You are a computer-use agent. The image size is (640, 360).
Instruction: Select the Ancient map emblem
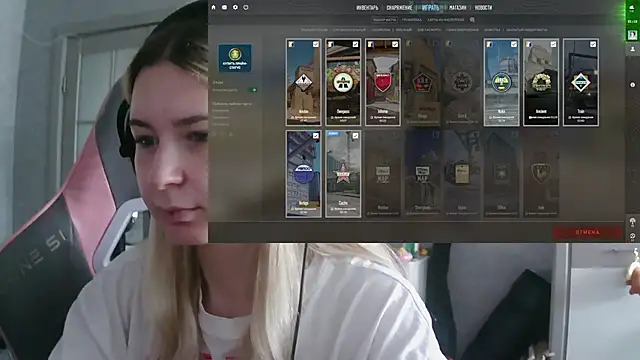coord(541,82)
